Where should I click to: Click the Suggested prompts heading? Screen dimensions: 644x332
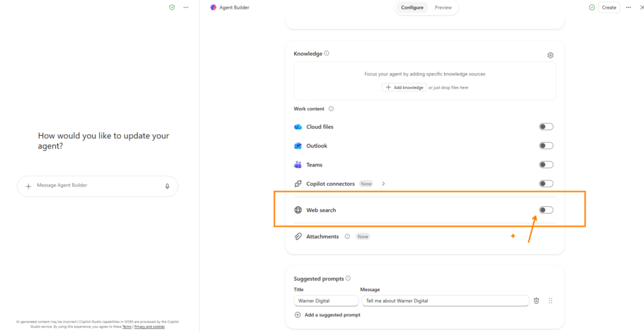[x=319, y=279]
